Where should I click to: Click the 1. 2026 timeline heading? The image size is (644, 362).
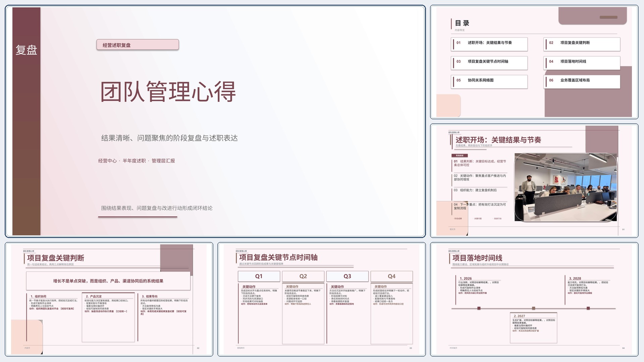click(x=466, y=279)
